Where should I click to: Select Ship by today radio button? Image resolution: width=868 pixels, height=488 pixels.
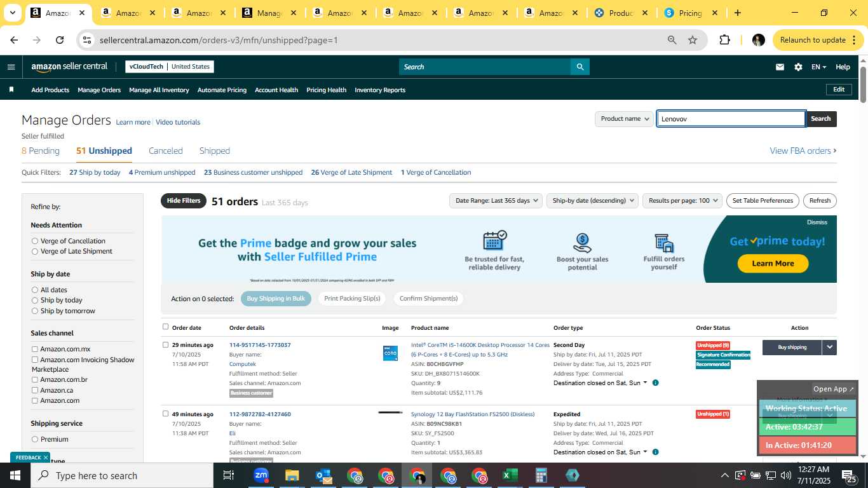(35, 301)
